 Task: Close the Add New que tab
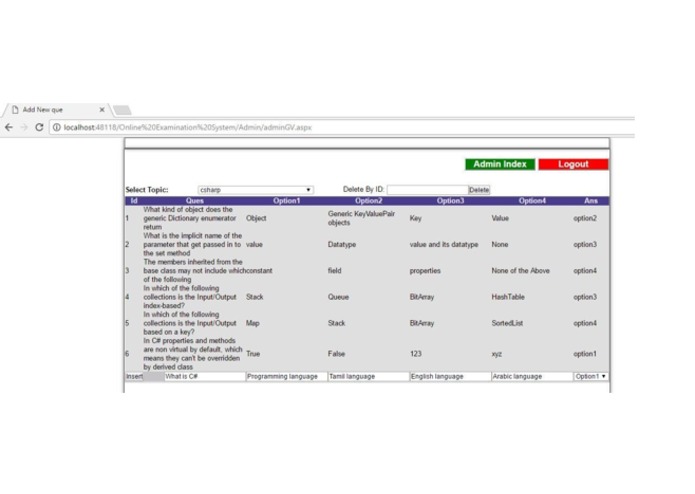[x=102, y=109]
